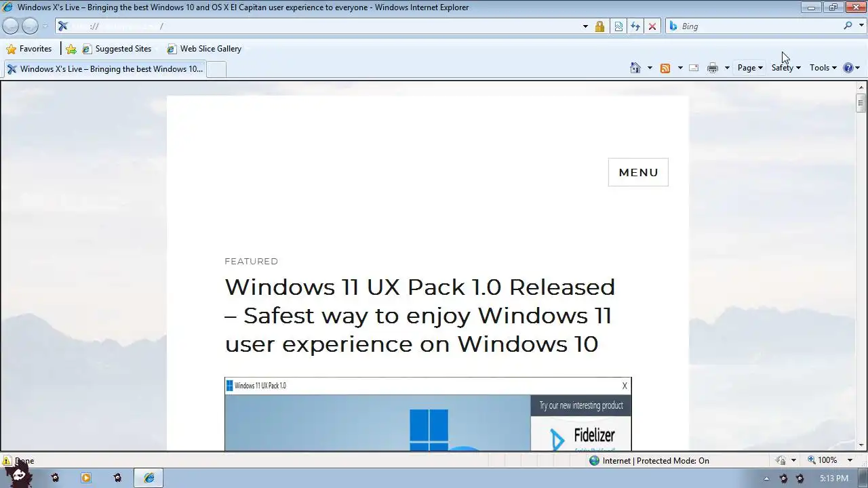Click the security lock icon
This screenshot has width=868, height=488.
pos(599,26)
